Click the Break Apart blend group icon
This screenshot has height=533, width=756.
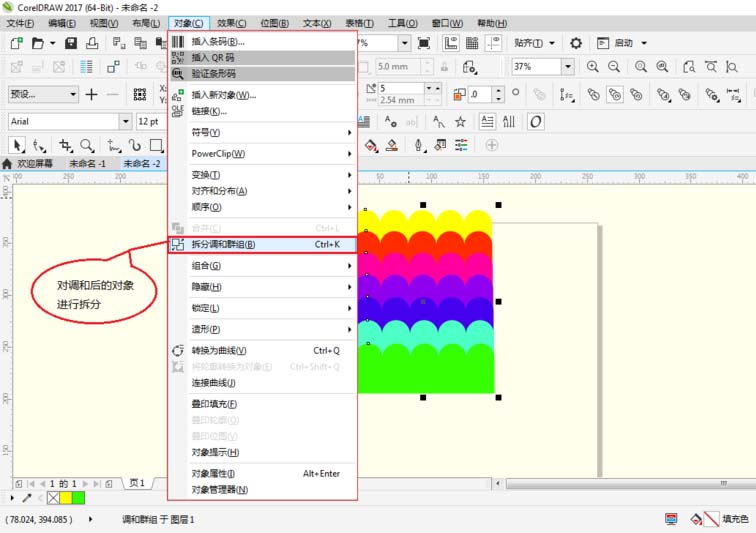(178, 245)
